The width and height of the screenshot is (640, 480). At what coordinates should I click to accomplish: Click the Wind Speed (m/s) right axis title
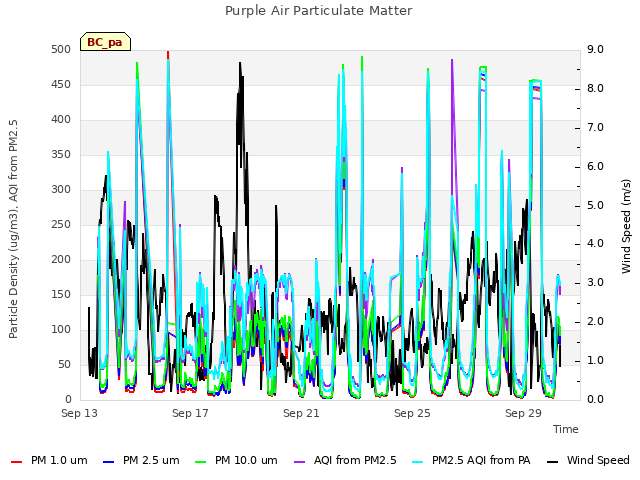[x=626, y=226]
